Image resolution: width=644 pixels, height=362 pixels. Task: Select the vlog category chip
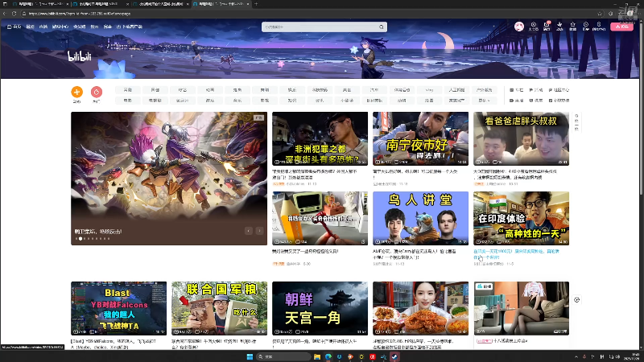click(x=429, y=90)
